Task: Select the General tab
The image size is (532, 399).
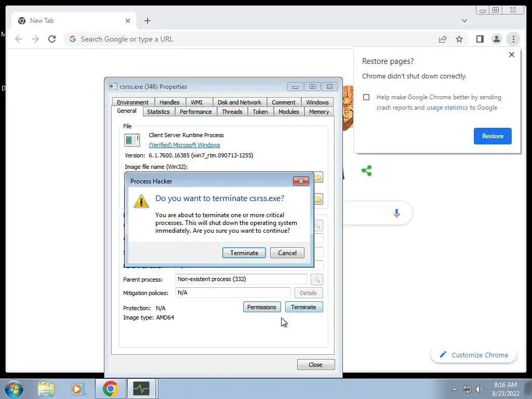Action: (127, 111)
